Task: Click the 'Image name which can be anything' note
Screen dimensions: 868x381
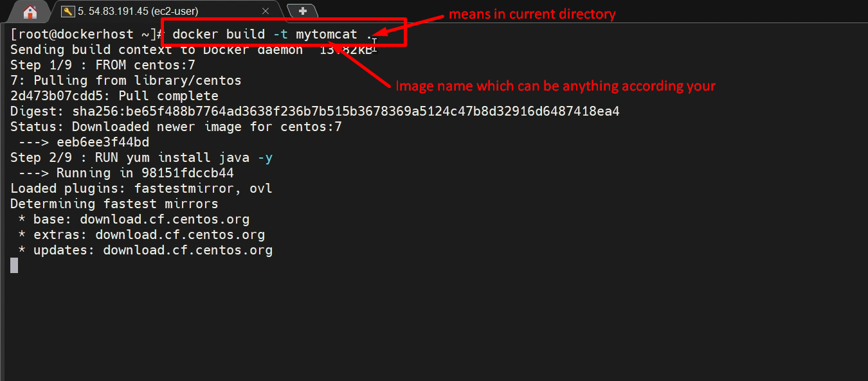Action: point(556,86)
